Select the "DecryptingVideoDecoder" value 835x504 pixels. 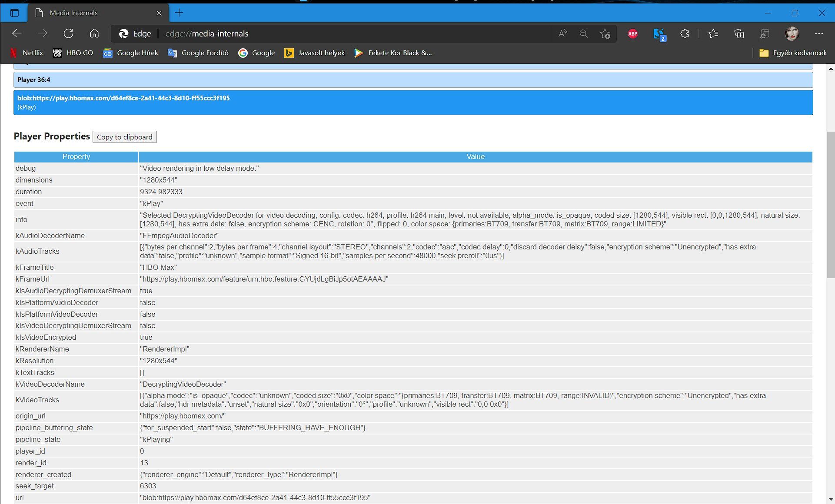click(183, 384)
